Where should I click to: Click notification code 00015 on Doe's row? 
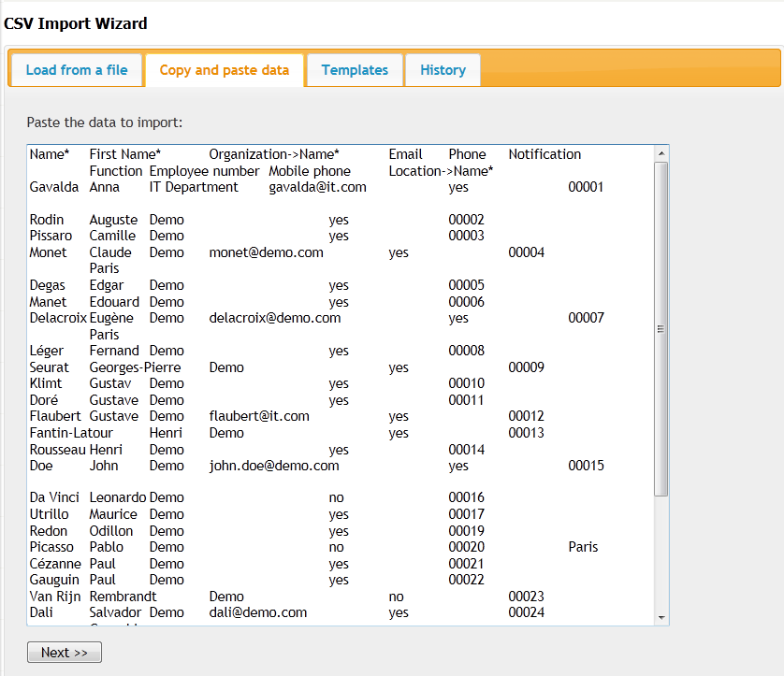[586, 466]
